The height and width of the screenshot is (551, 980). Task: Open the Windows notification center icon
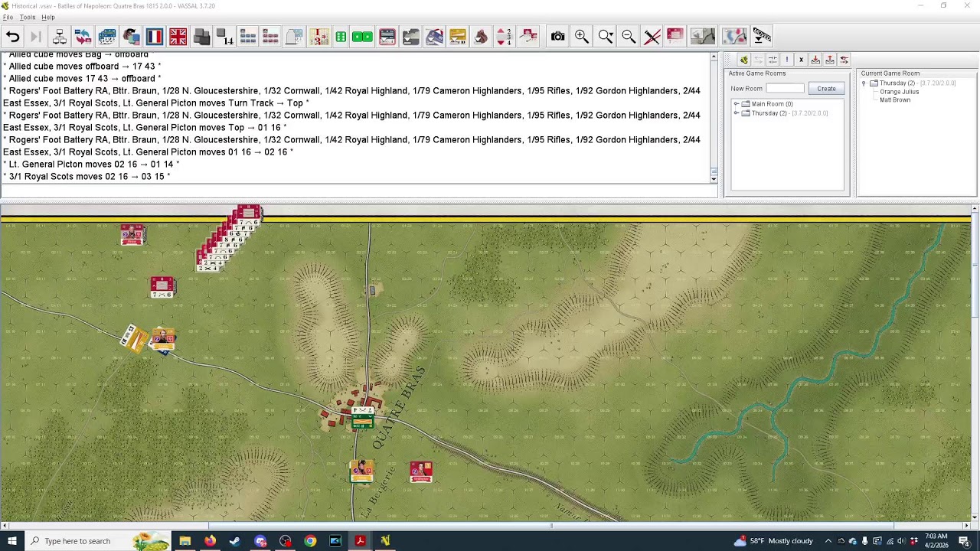(x=964, y=541)
